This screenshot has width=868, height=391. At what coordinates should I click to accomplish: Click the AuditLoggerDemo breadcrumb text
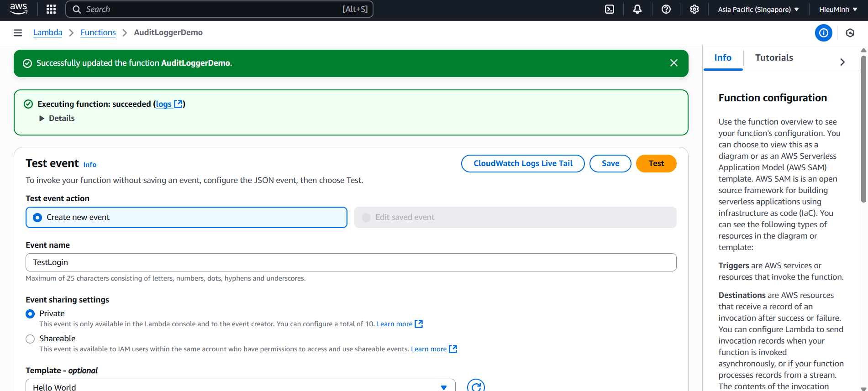point(168,32)
